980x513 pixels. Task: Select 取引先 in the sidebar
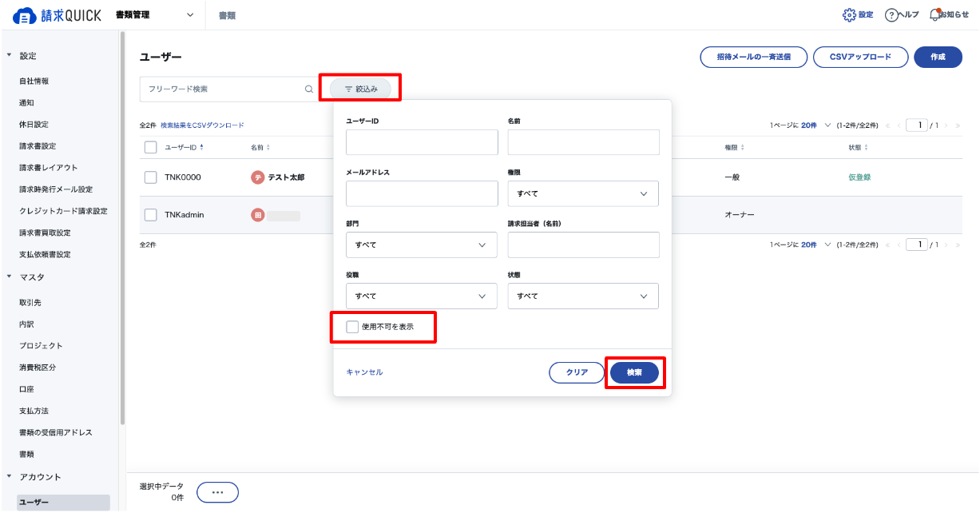tap(32, 303)
